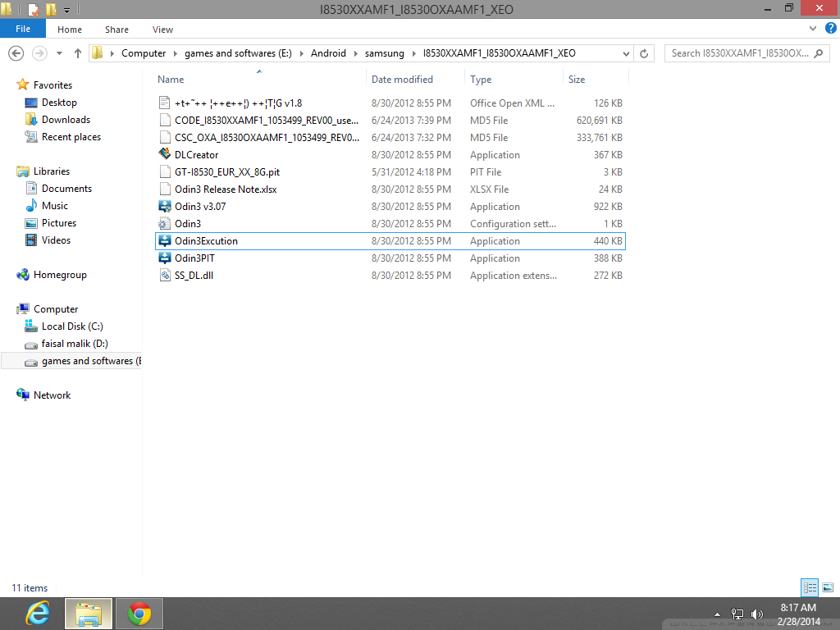Switch to the View ribbon tab
Viewport: 840px width, 630px height.
coord(162,29)
